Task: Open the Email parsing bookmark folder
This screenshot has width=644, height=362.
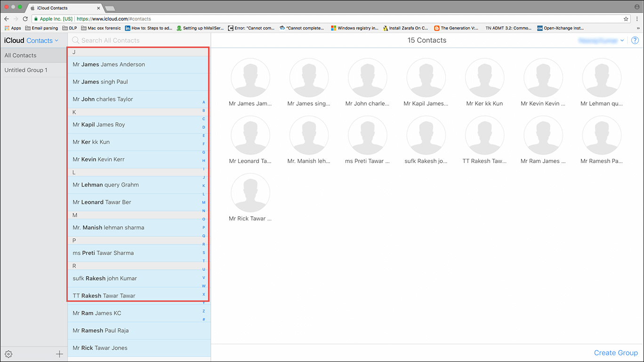Action: [41, 28]
